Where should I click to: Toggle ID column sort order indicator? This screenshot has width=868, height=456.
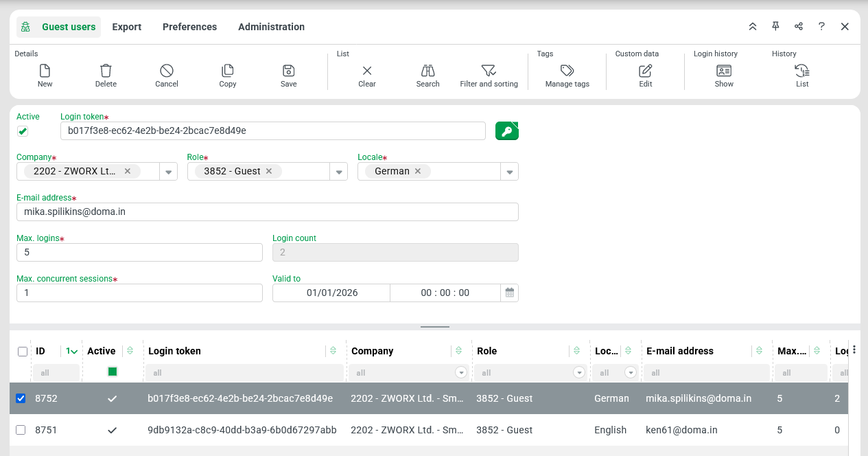click(71, 351)
